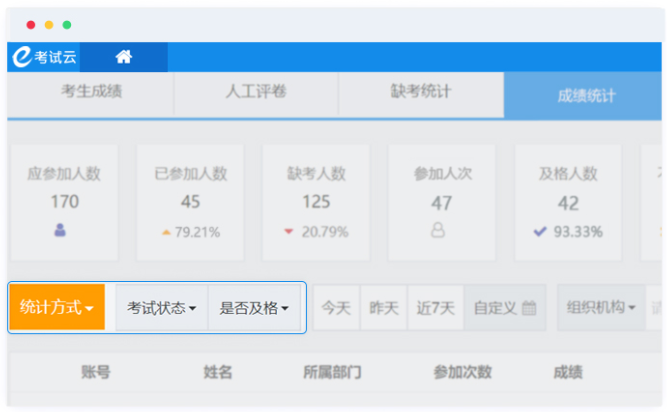Go to the 缺考统计 tab
Image resolution: width=667 pixels, height=412 pixels.
click(x=420, y=93)
